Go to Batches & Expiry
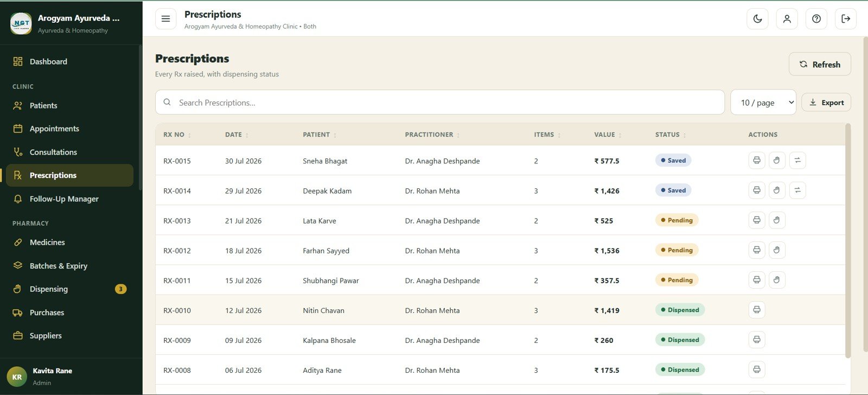The width and height of the screenshot is (868, 395). pos(69,265)
